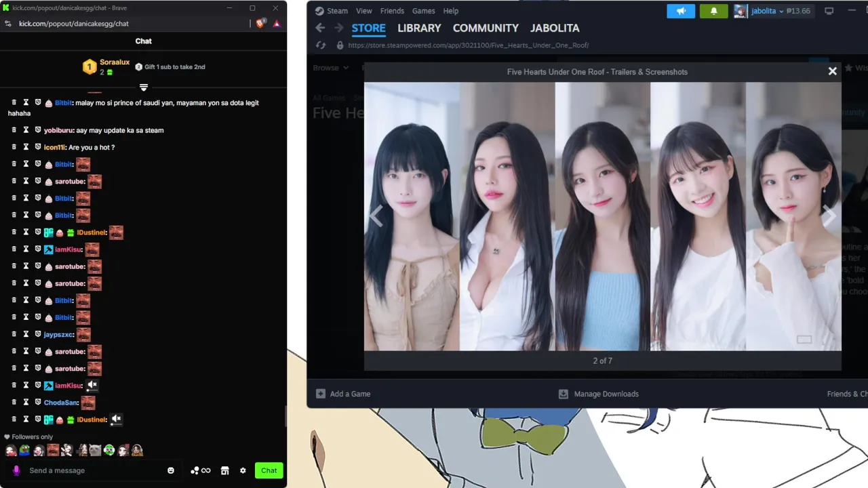Click the Manage Downloads icon in Steam

tap(563, 394)
